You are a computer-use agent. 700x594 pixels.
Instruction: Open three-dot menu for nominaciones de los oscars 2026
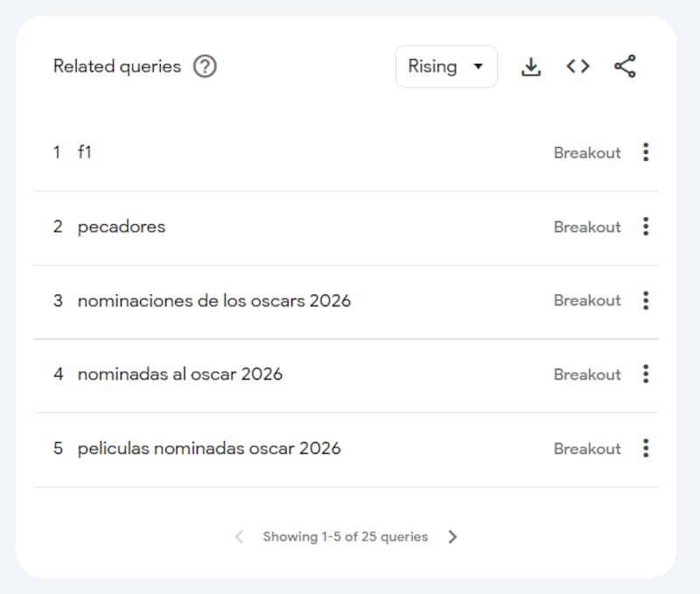click(646, 300)
